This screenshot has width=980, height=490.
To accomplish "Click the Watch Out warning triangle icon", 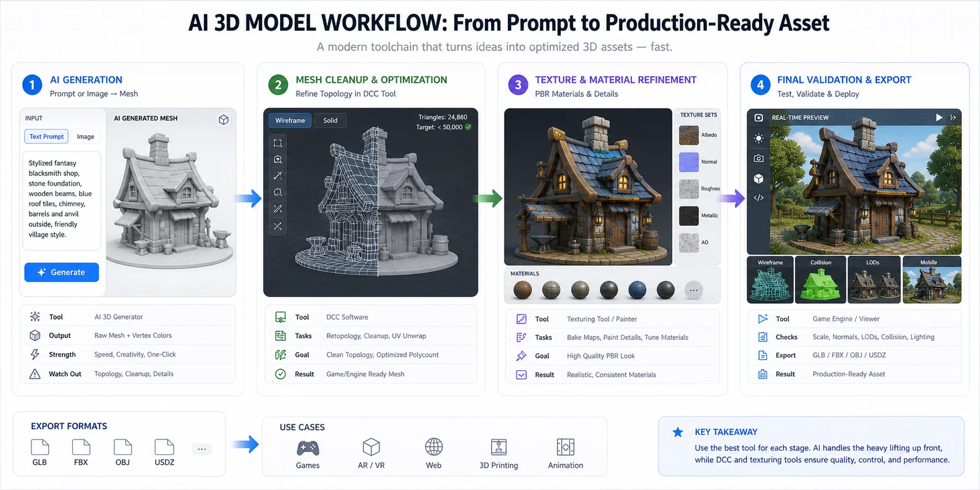I will point(35,374).
